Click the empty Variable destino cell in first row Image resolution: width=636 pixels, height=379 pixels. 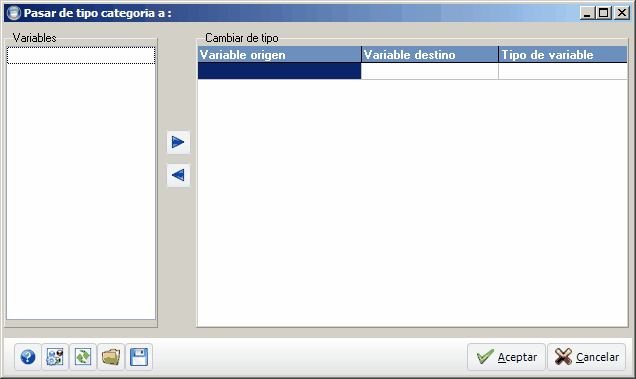pyautogui.click(x=430, y=71)
